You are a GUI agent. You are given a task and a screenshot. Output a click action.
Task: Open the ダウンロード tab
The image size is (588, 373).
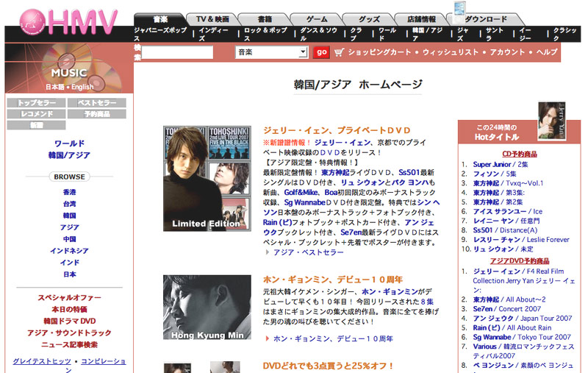[486, 19]
